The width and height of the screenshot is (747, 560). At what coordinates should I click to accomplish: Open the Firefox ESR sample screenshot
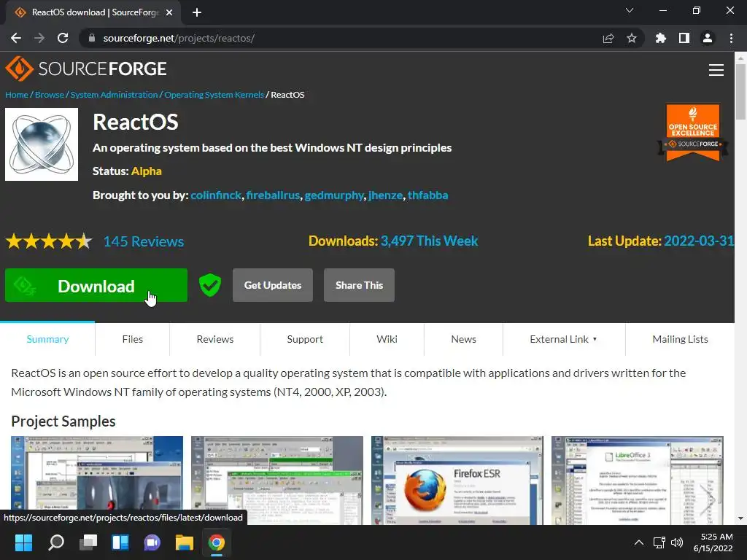click(457, 481)
